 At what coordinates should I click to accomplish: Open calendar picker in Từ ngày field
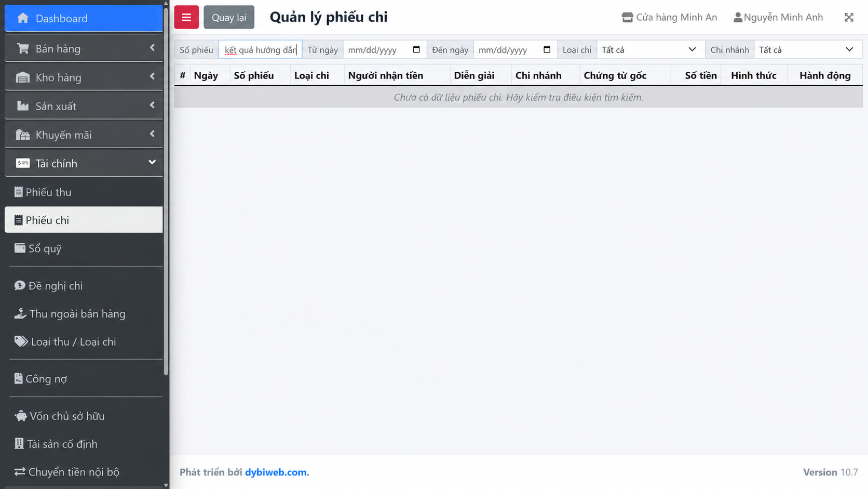point(416,49)
